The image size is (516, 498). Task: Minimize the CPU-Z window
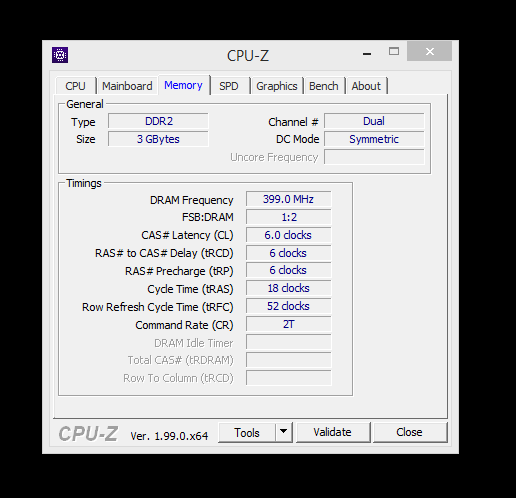(x=367, y=53)
